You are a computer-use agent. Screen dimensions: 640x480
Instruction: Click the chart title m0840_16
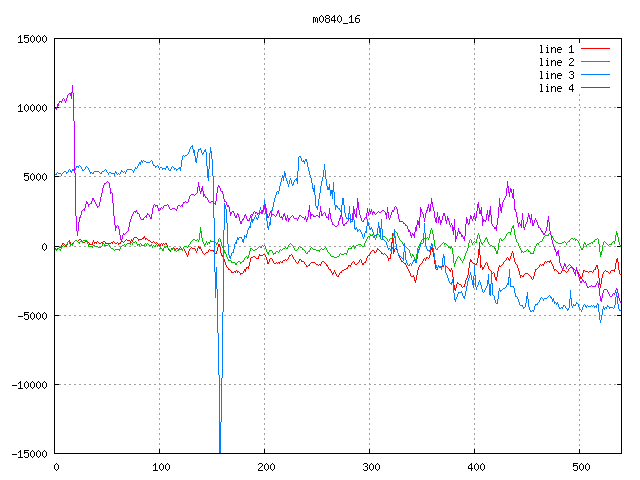tap(338, 19)
